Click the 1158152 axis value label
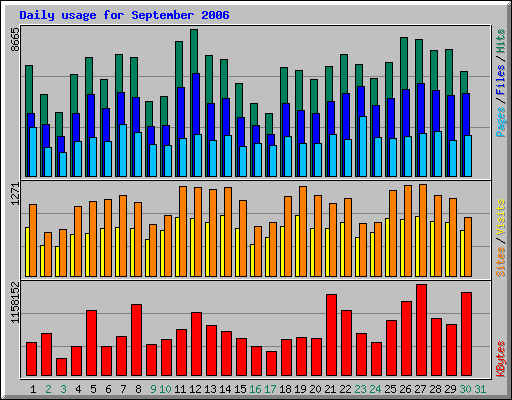512x400 pixels. coord(16,303)
